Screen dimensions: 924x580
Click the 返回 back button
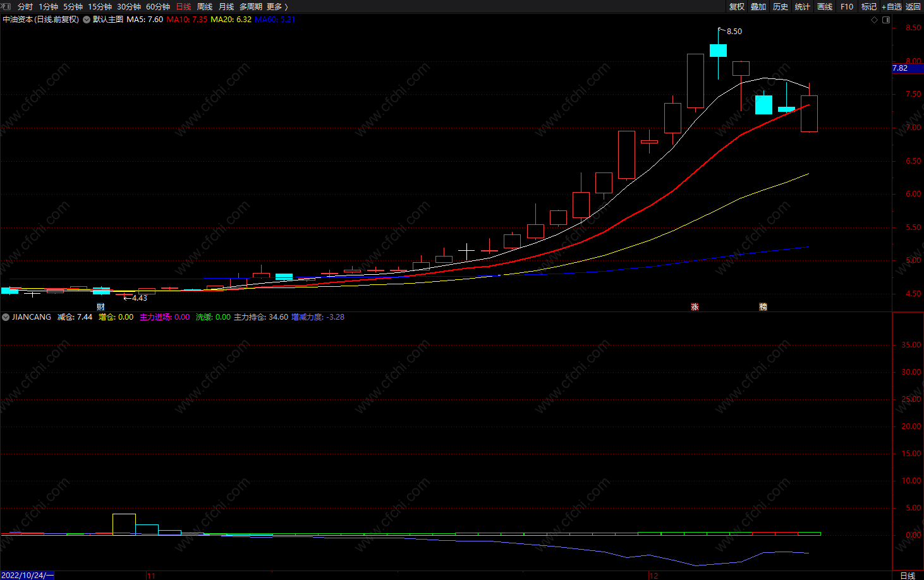pyautogui.click(x=913, y=6)
